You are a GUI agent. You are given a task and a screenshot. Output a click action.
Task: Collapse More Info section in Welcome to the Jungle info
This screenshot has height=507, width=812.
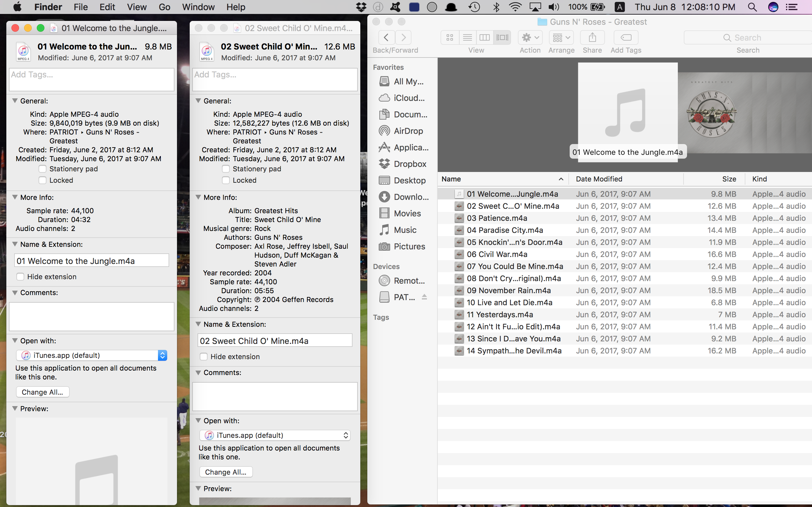tap(15, 197)
